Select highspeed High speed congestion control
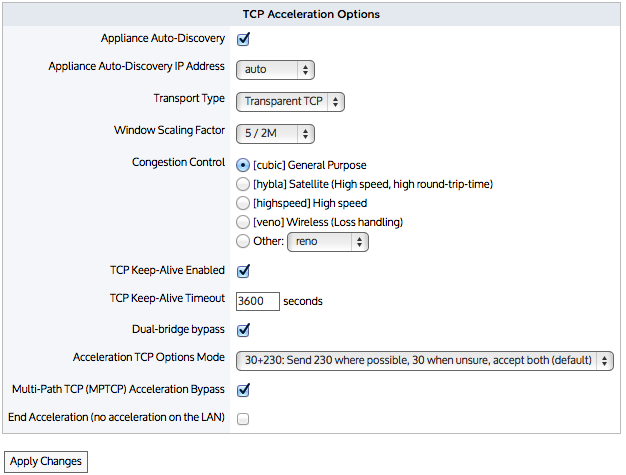The image size is (626, 475). coord(243,203)
